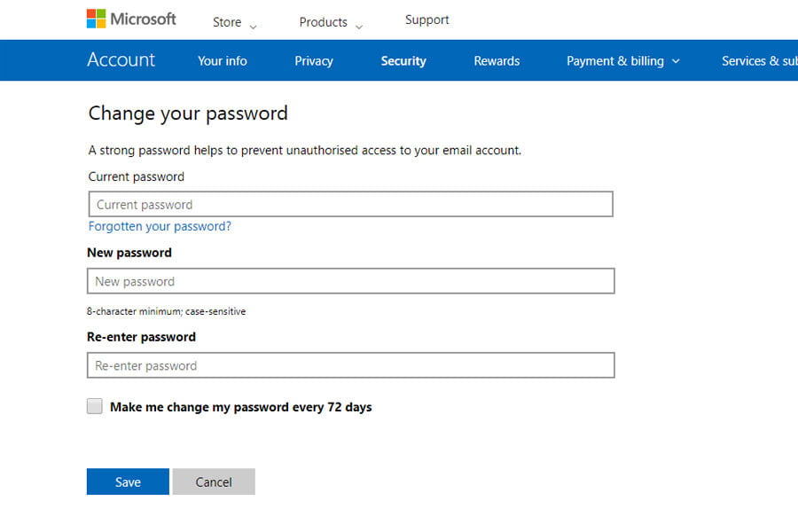Select the Security tab
Image resolution: width=798 pixels, height=532 pixels.
tap(403, 61)
